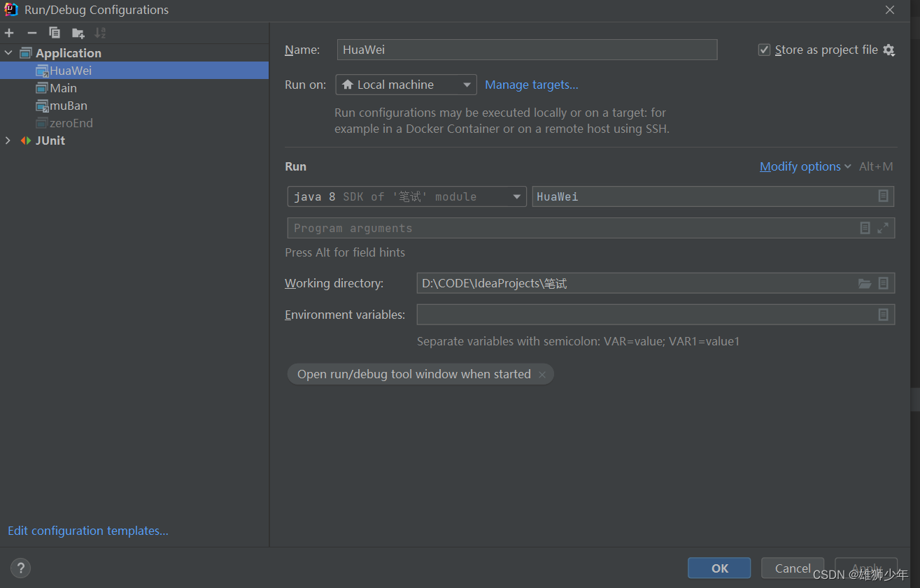The image size is (920, 588).
Task: Save configuration into a new folder icon
Action: click(78, 33)
